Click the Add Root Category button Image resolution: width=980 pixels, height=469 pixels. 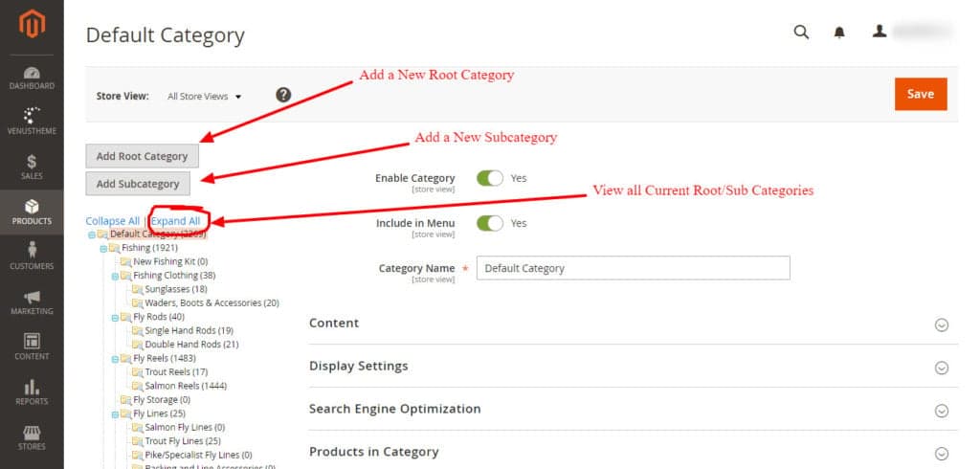(x=143, y=156)
